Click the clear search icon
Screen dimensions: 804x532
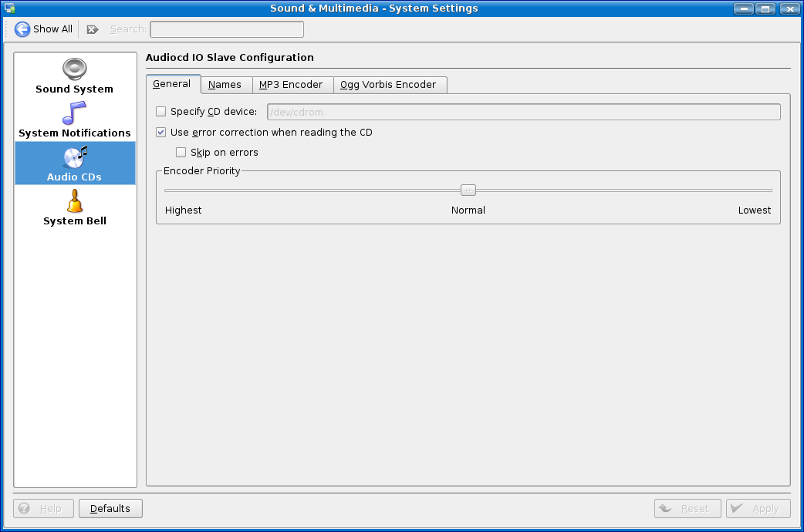[x=93, y=29]
